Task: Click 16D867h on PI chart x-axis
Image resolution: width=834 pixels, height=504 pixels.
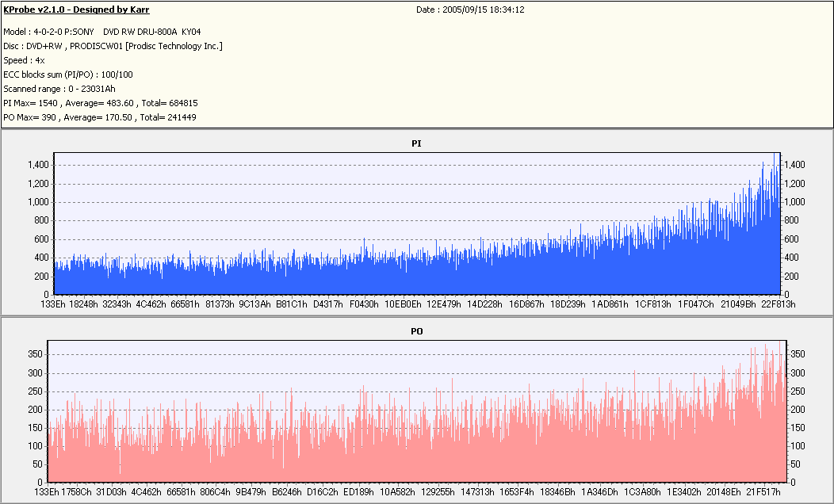Action: pos(526,304)
